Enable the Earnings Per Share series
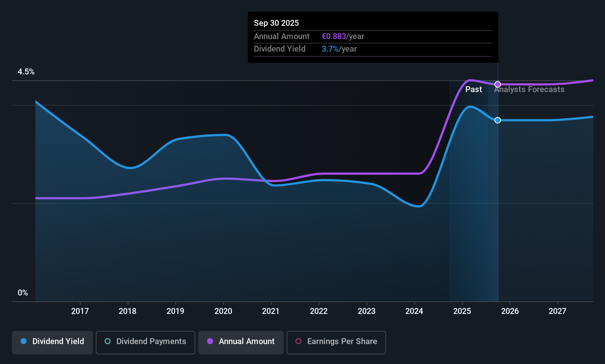 click(336, 343)
